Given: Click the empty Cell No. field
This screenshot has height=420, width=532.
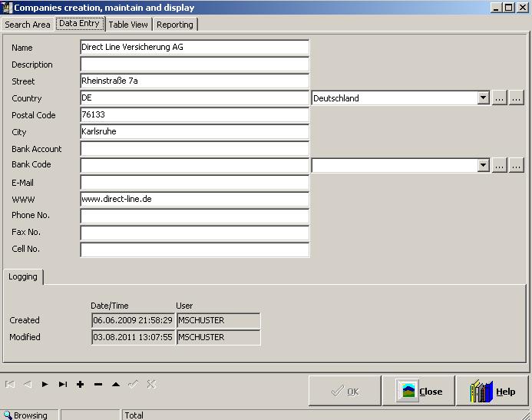Looking at the screenshot, I should coord(195,250).
